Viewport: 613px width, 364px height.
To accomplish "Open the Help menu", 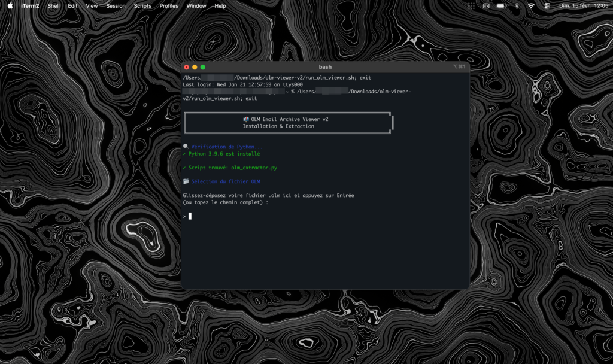I will 220,5.
